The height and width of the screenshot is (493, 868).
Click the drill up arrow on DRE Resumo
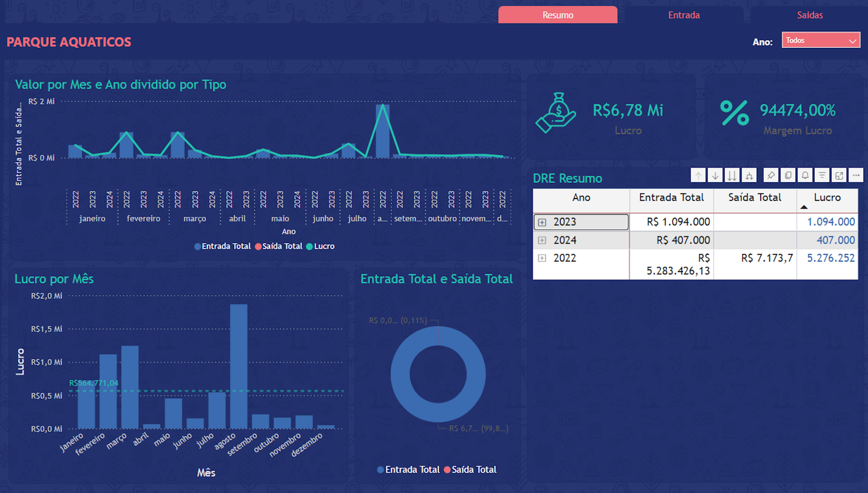coord(698,175)
